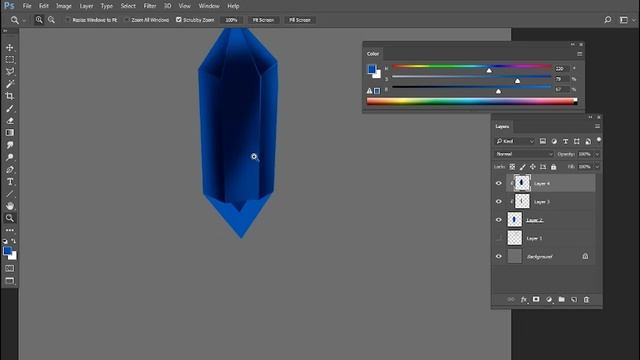The height and width of the screenshot is (360, 640).
Task: Open the Color panel flyout menu
Action: [580, 53]
